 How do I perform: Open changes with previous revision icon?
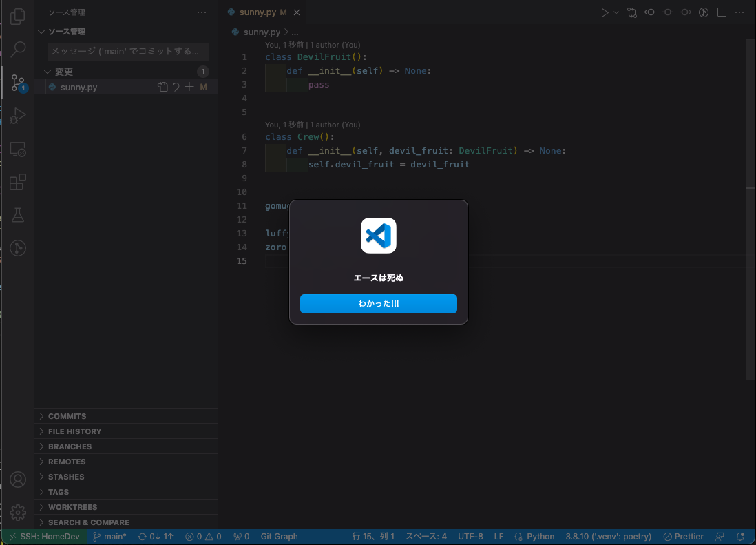tap(650, 12)
